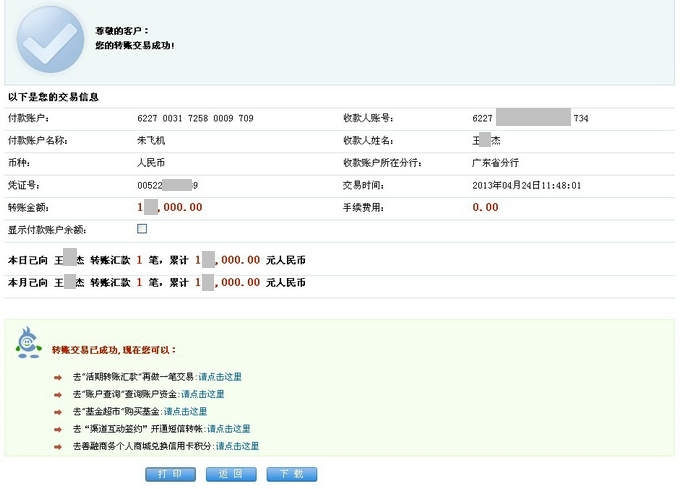Click the payer account number 6227 0031 7258

click(195, 119)
